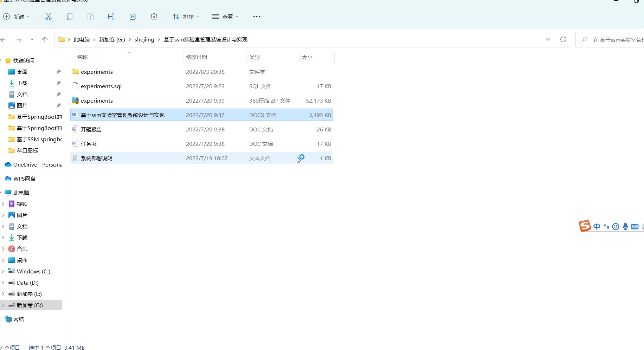Click the Rename icon in toolbar
644x350 pixels.
[x=112, y=17]
